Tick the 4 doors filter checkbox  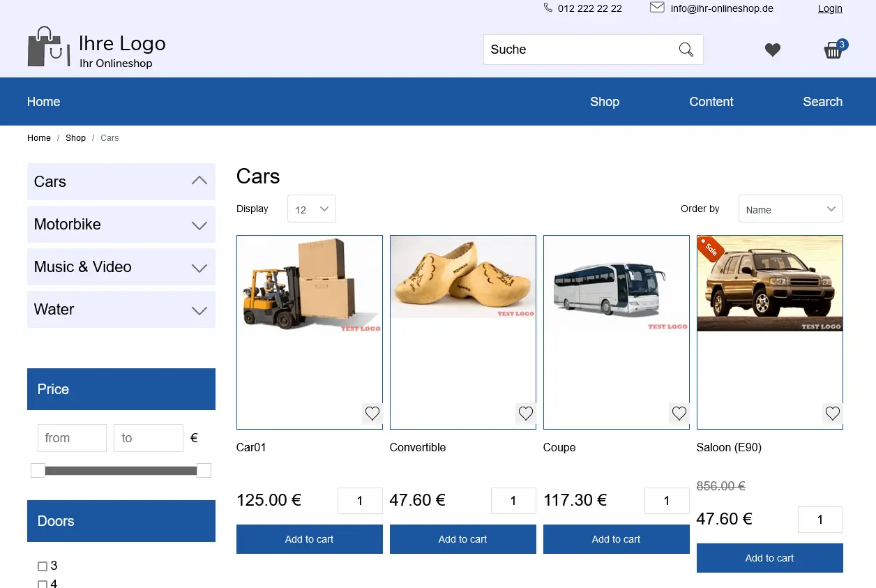(43, 584)
